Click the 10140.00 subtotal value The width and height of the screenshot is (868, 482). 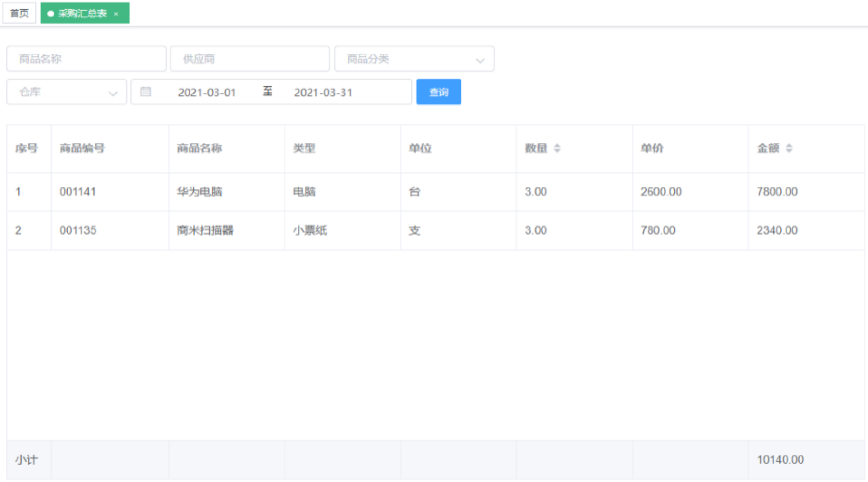coord(780,460)
